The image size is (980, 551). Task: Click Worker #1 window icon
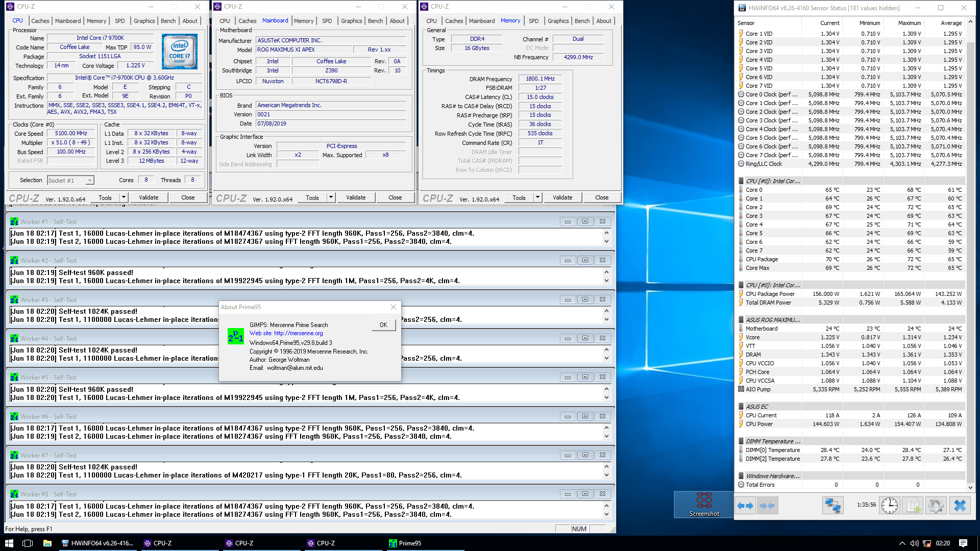(x=14, y=222)
